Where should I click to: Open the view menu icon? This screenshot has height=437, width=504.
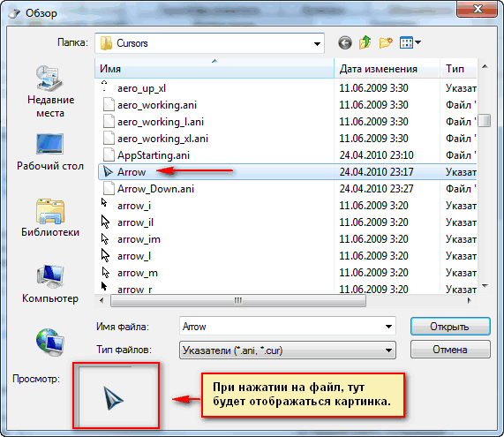[x=410, y=42]
